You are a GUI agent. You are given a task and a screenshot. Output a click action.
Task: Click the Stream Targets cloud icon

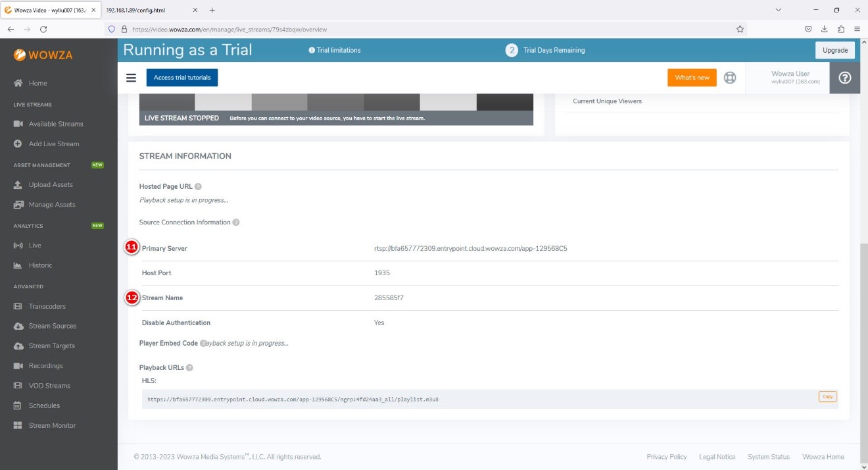tap(18, 346)
